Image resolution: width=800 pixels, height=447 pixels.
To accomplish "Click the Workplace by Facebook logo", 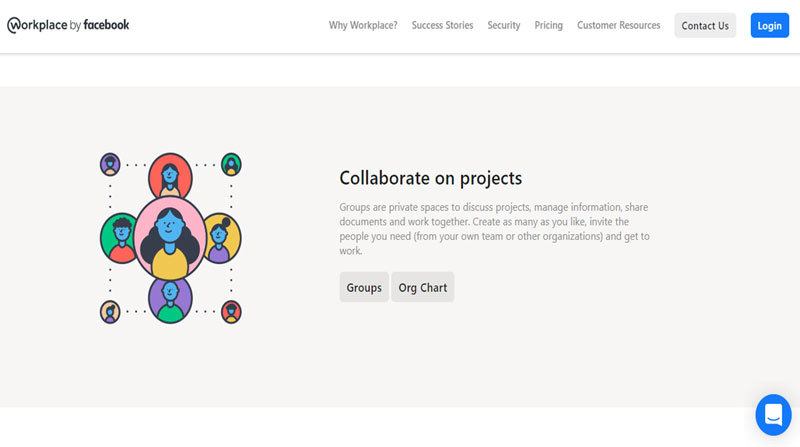I will coord(68,25).
